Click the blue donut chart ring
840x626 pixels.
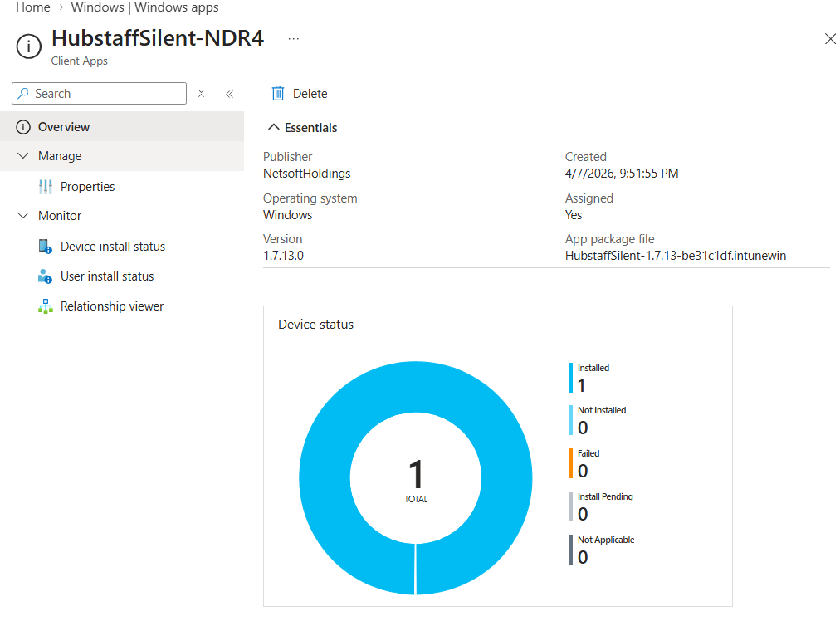pos(324,477)
